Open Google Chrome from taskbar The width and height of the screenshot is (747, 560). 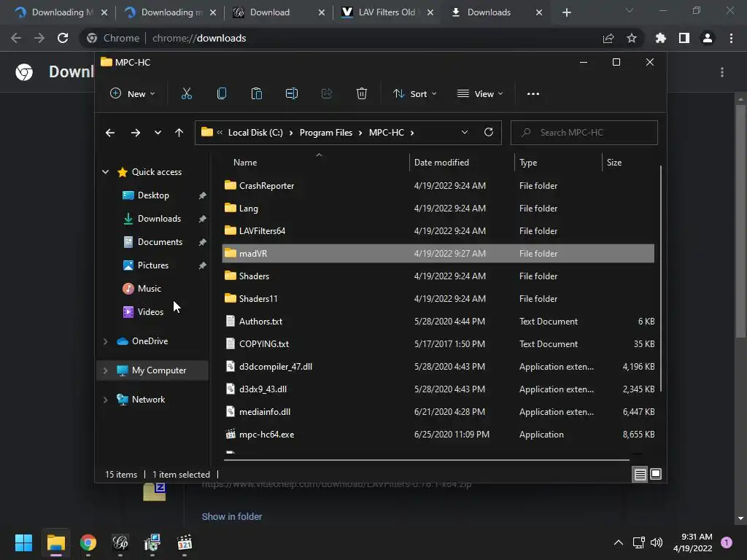(88, 542)
